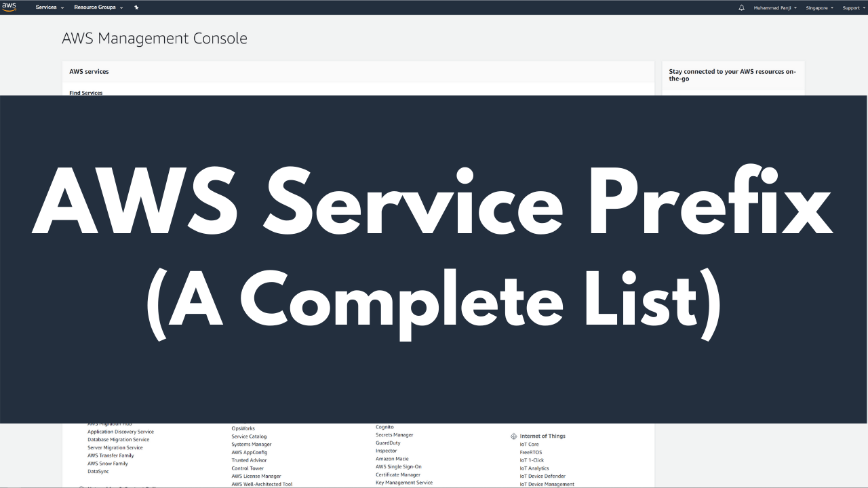Open the notifications bell

[740, 7]
